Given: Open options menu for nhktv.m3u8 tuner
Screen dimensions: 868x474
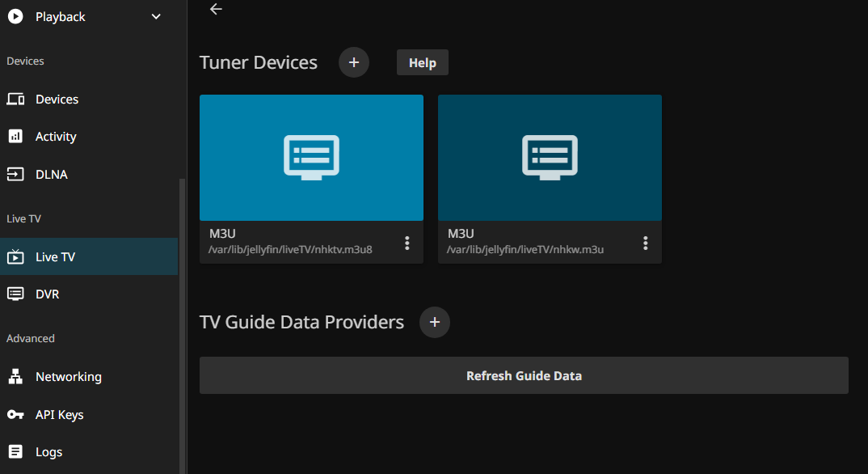Looking at the screenshot, I should click(407, 243).
